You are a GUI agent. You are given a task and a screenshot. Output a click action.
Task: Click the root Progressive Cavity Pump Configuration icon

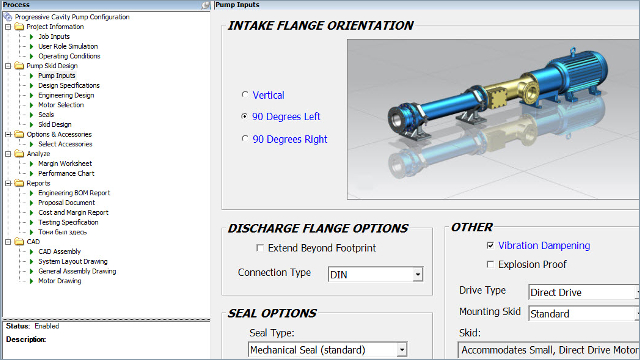point(8,17)
